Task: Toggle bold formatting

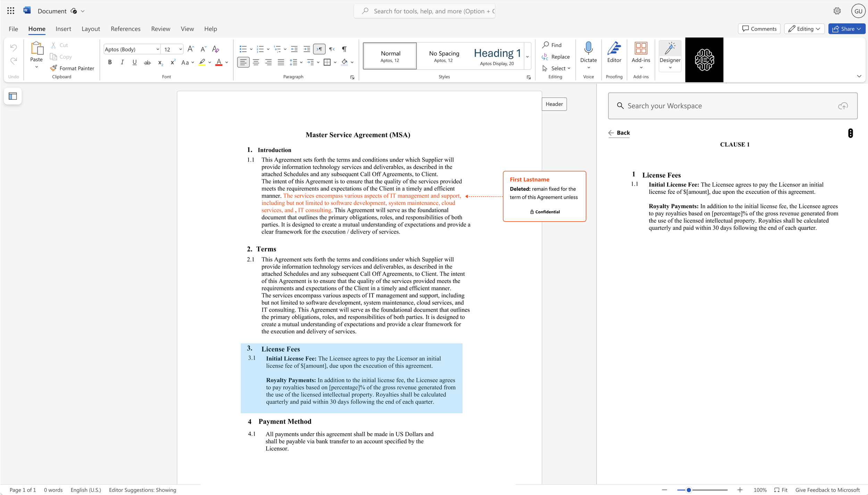Action: pyautogui.click(x=110, y=62)
